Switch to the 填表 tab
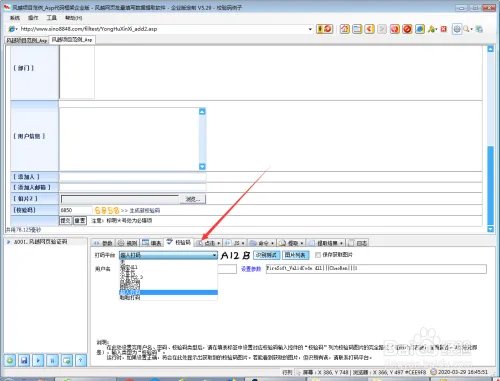 152,243
